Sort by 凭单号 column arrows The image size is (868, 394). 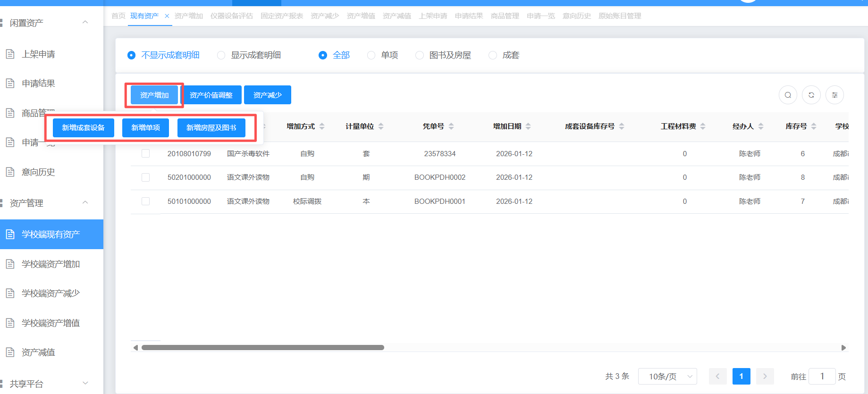point(451,126)
